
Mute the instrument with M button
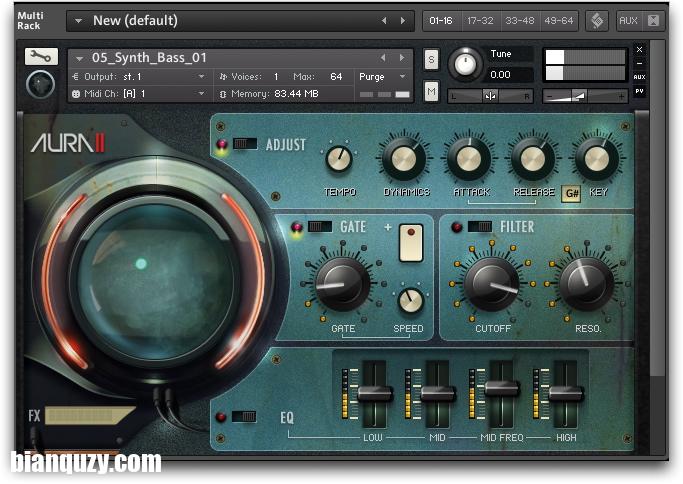pyautogui.click(x=431, y=91)
